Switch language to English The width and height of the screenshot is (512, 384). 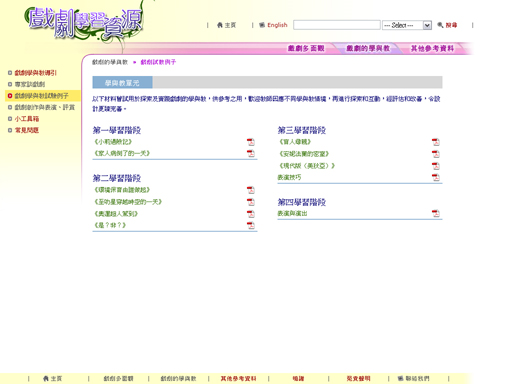coord(277,25)
